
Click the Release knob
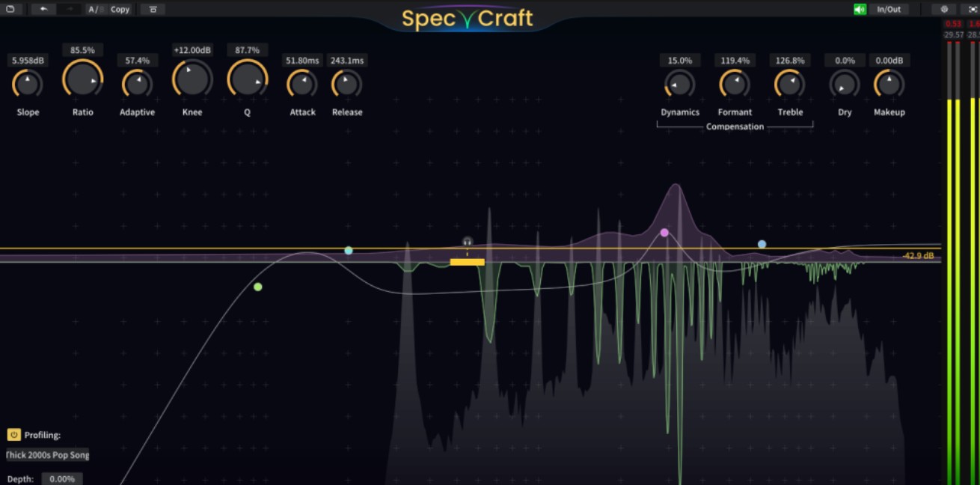click(x=347, y=84)
